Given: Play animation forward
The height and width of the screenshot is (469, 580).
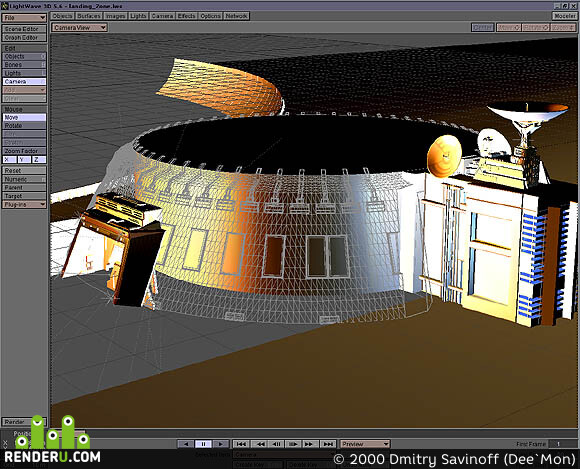Looking at the screenshot, I should tap(220, 444).
